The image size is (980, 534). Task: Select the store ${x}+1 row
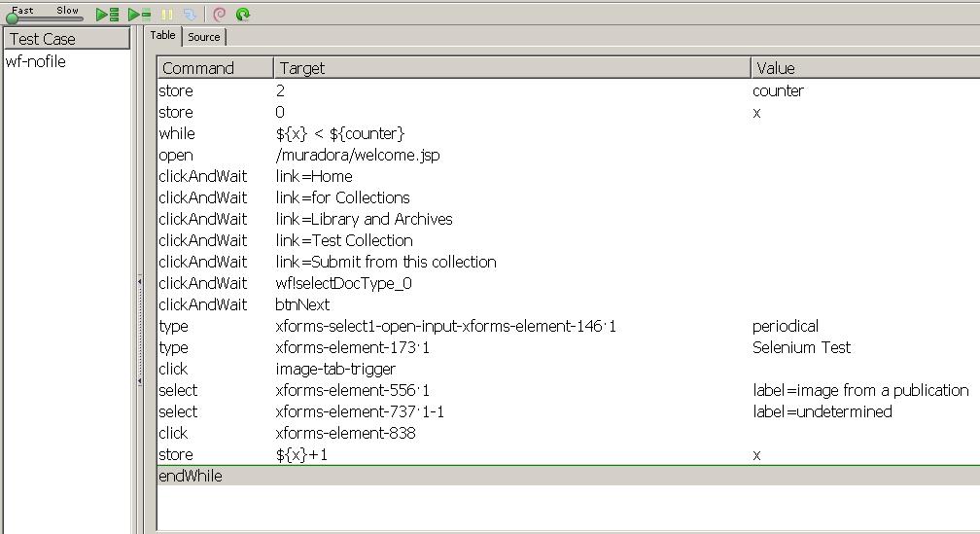568,454
